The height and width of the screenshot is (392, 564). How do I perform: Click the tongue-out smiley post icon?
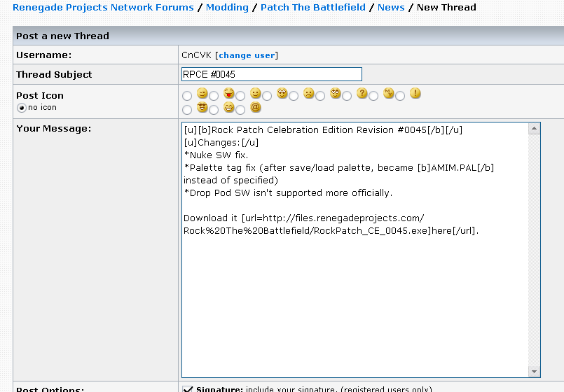(228, 93)
